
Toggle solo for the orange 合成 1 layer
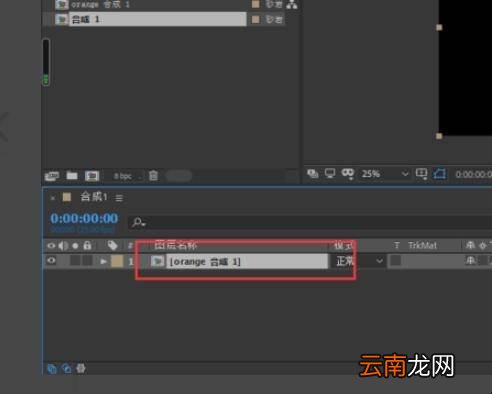pos(75,261)
